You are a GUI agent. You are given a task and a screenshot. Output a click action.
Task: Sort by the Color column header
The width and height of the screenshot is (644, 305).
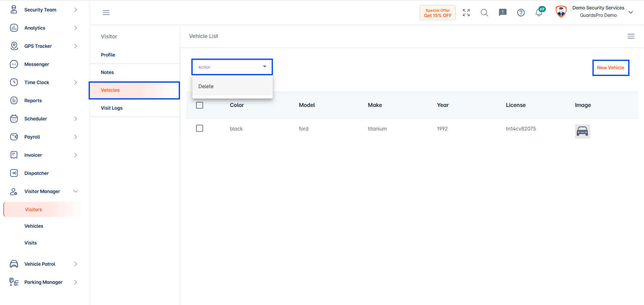[237, 105]
